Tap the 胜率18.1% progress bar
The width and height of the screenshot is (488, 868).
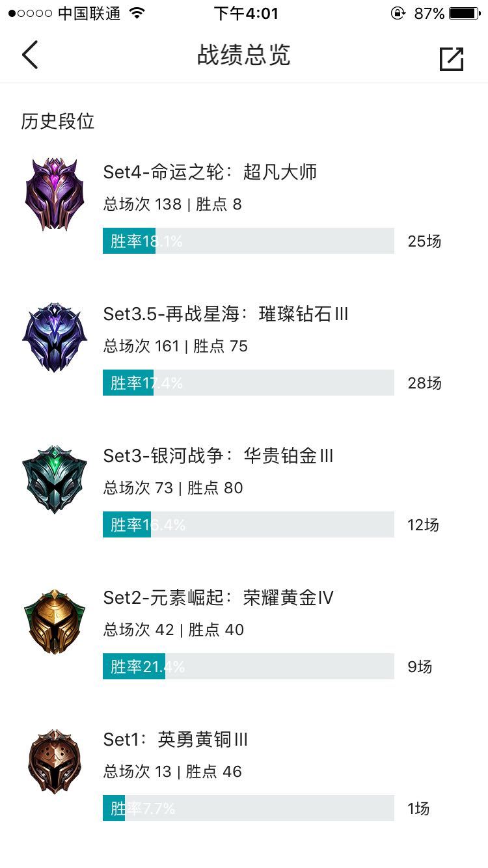pos(249,241)
